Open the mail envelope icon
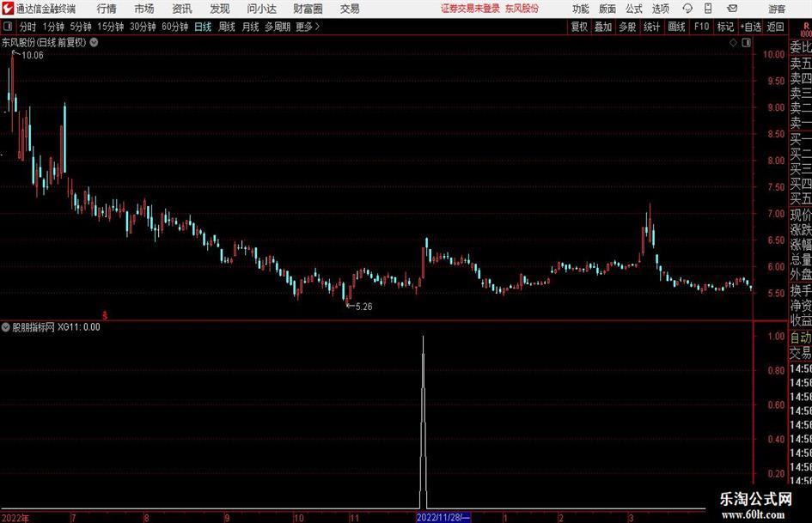The image size is (812, 523). 732,9
